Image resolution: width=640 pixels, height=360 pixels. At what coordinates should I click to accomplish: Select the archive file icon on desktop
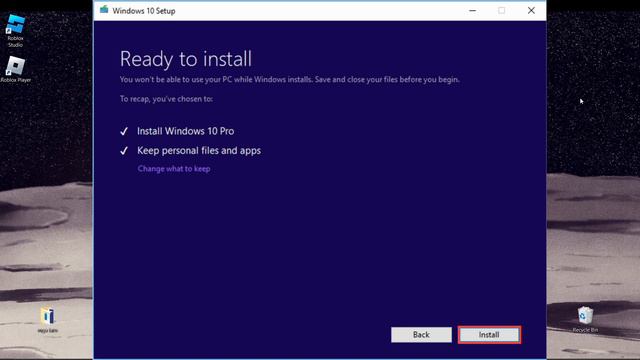pos(48,320)
